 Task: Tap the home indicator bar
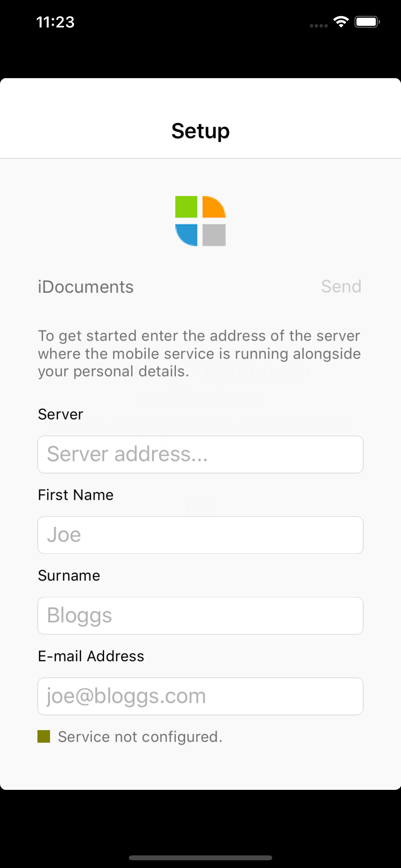pyautogui.click(x=200, y=858)
